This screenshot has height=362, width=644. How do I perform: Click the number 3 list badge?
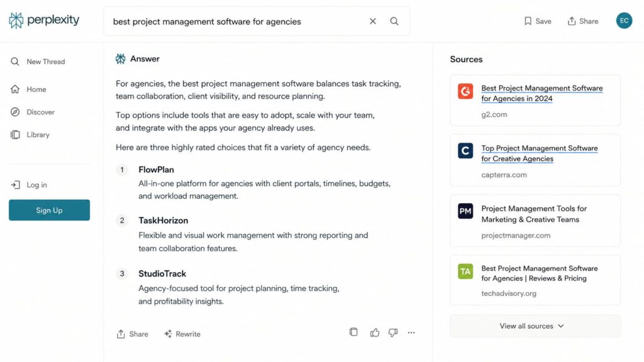(x=122, y=274)
